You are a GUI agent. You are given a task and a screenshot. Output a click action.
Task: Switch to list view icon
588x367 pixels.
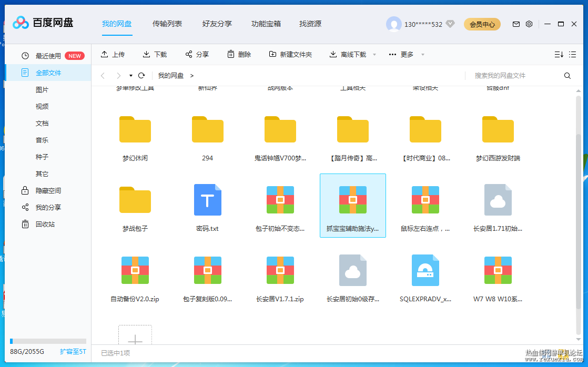click(x=572, y=54)
